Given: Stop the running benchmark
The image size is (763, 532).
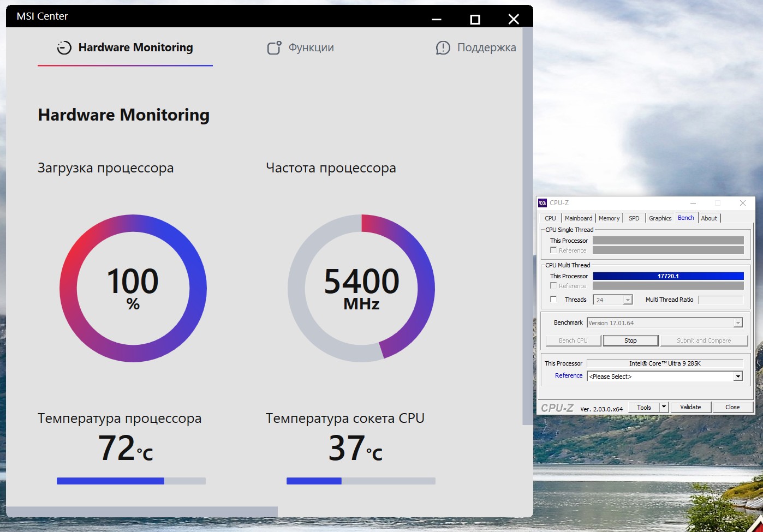Looking at the screenshot, I should (630, 340).
